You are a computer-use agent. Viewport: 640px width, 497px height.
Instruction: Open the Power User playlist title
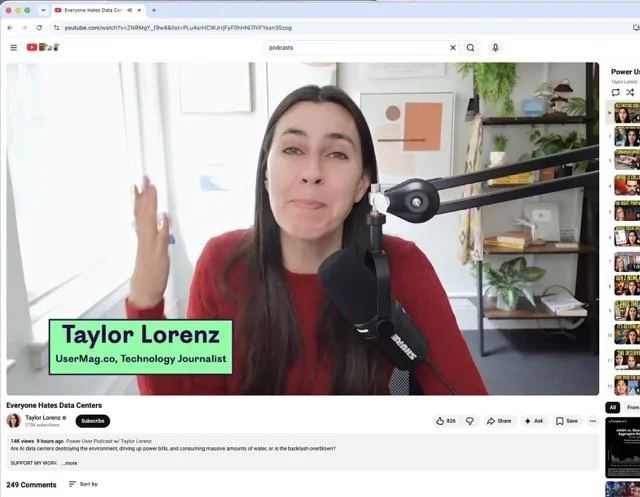[x=625, y=72]
